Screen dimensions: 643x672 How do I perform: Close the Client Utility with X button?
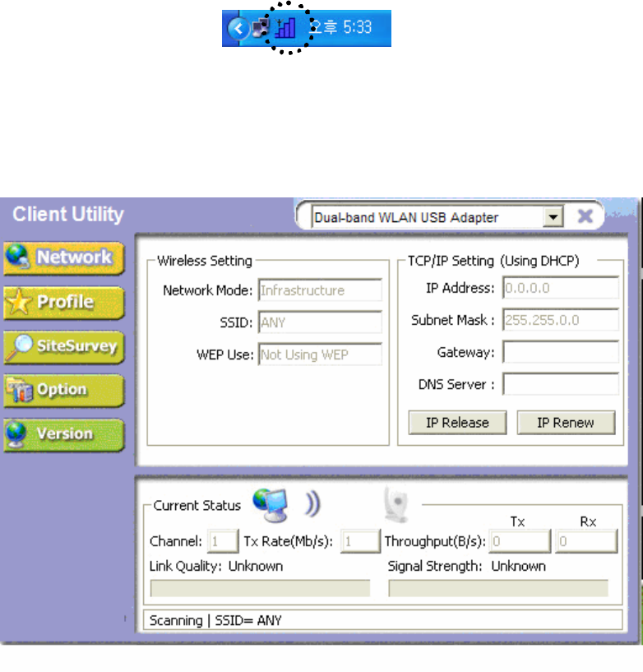(x=585, y=216)
